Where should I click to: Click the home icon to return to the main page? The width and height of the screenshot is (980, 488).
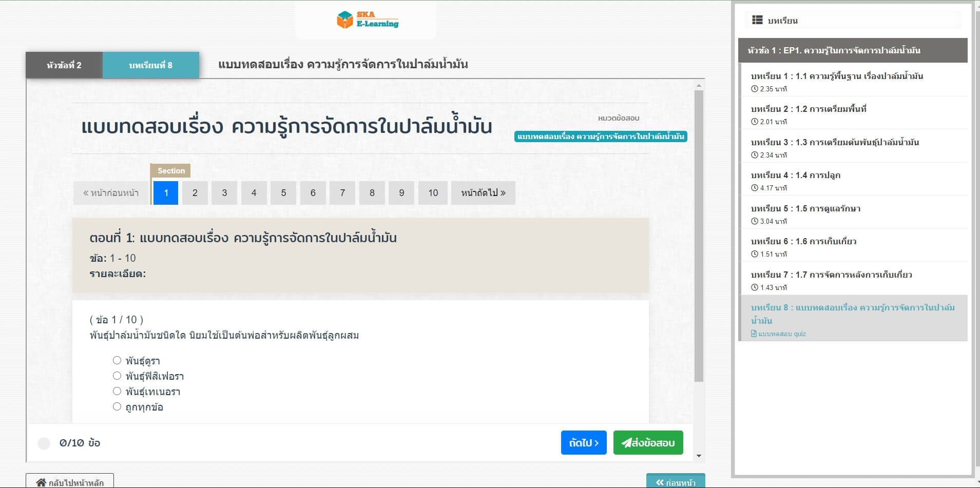tap(41, 482)
